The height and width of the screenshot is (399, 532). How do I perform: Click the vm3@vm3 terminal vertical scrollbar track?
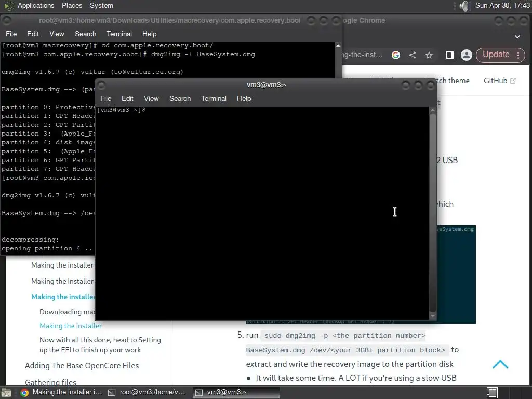tap(433, 213)
